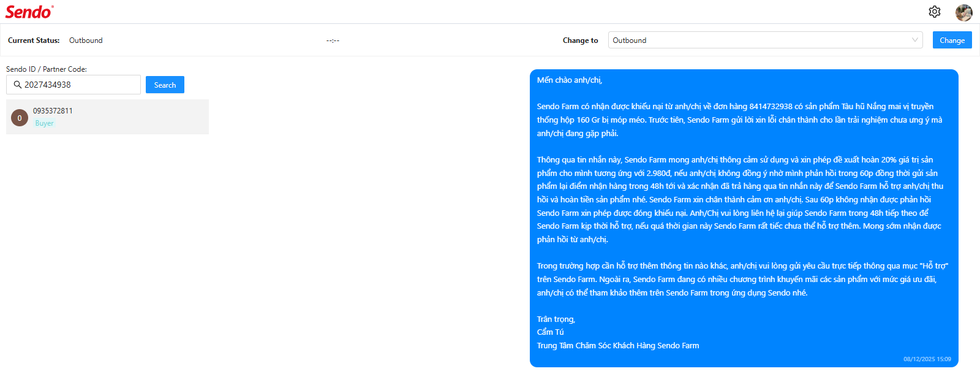Expand the Change to status dropdown
980x382 pixels.
tap(765, 40)
